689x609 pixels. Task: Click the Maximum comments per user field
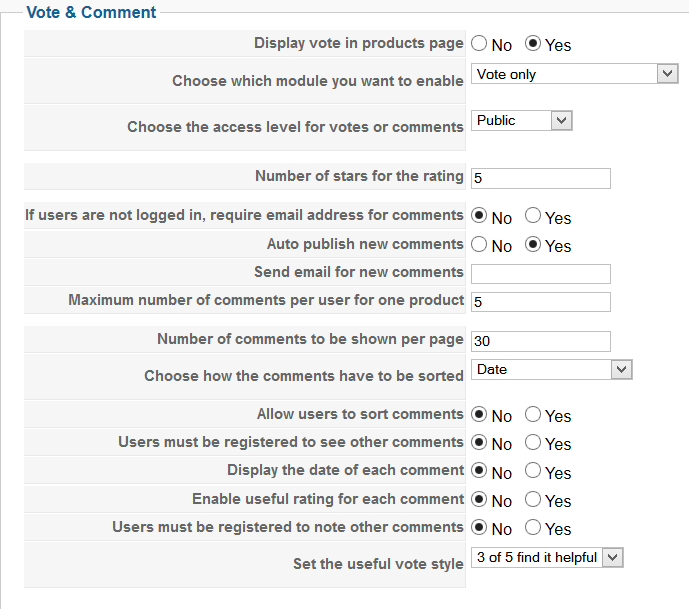tap(540, 302)
